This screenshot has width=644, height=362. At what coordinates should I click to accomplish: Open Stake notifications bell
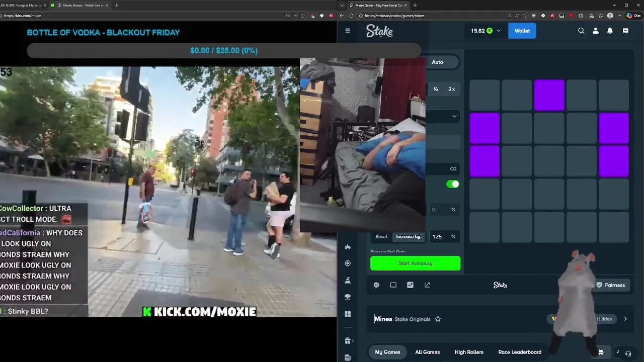pos(610,31)
